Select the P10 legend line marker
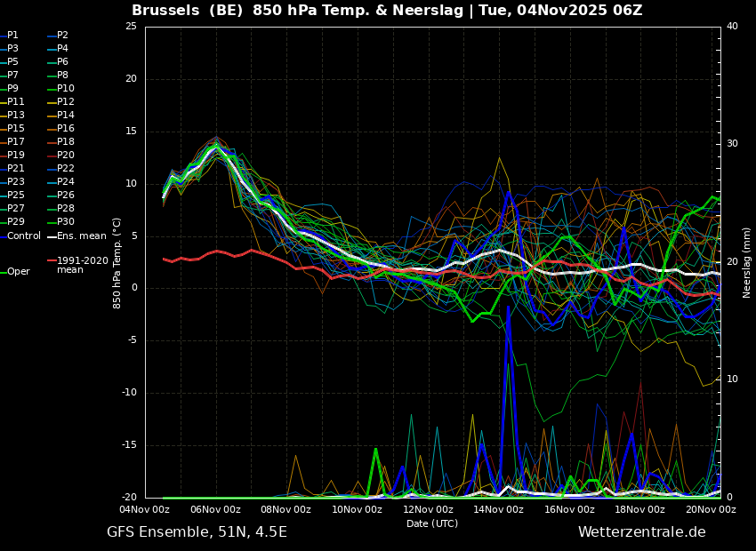This screenshot has height=551, width=756. [x=52, y=89]
